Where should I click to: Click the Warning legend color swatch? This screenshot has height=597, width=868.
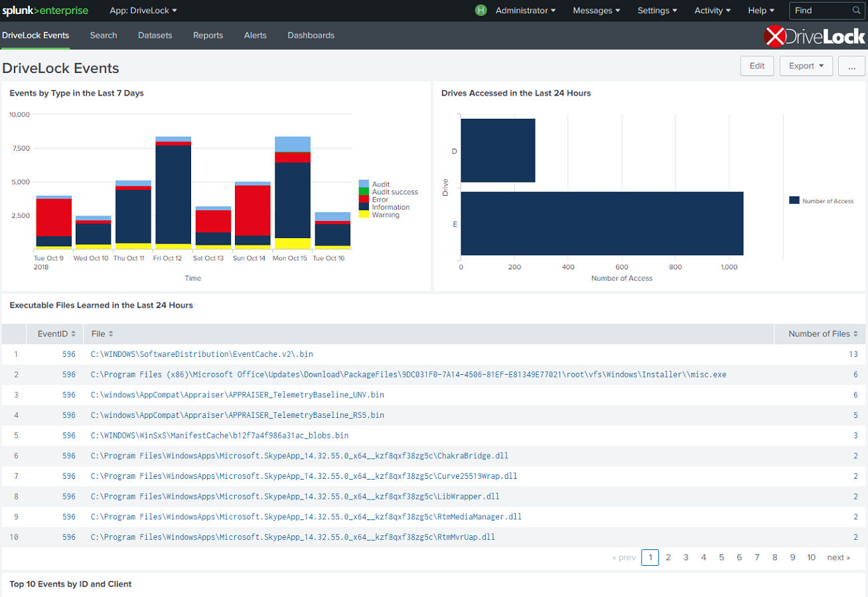coord(364,215)
